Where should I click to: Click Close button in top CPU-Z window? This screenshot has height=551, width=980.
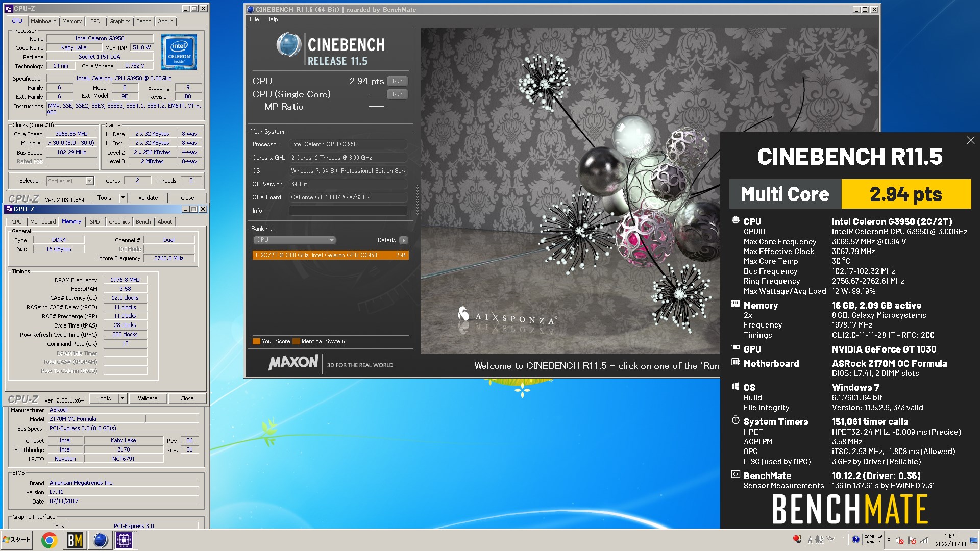pyautogui.click(x=187, y=198)
